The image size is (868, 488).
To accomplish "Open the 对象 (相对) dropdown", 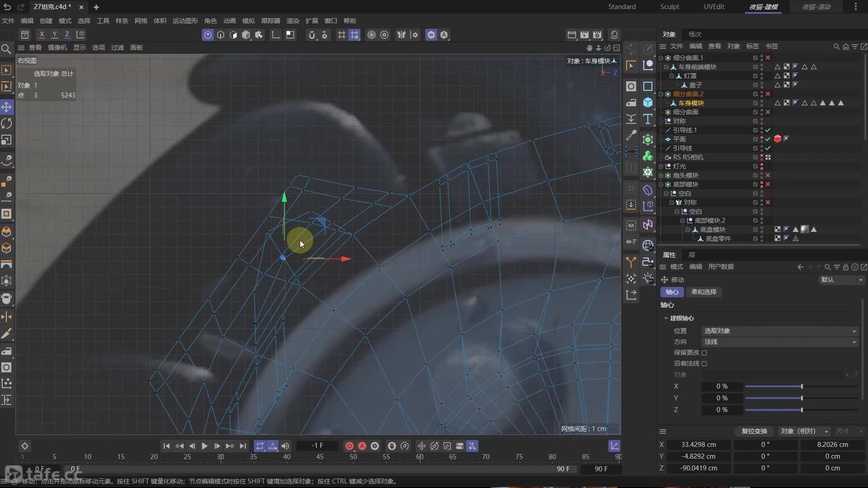I will pos(804,431).
